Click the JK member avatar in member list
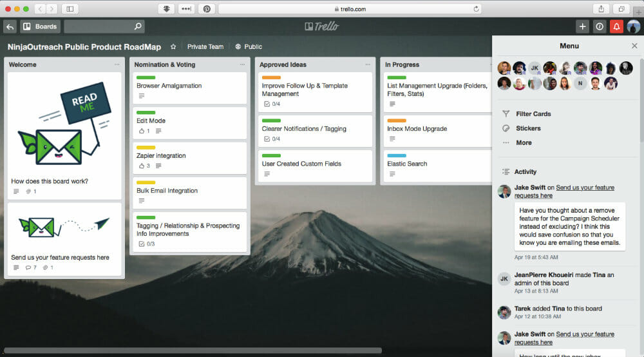The width and height of the screenshot is (644, 357). 535,68
